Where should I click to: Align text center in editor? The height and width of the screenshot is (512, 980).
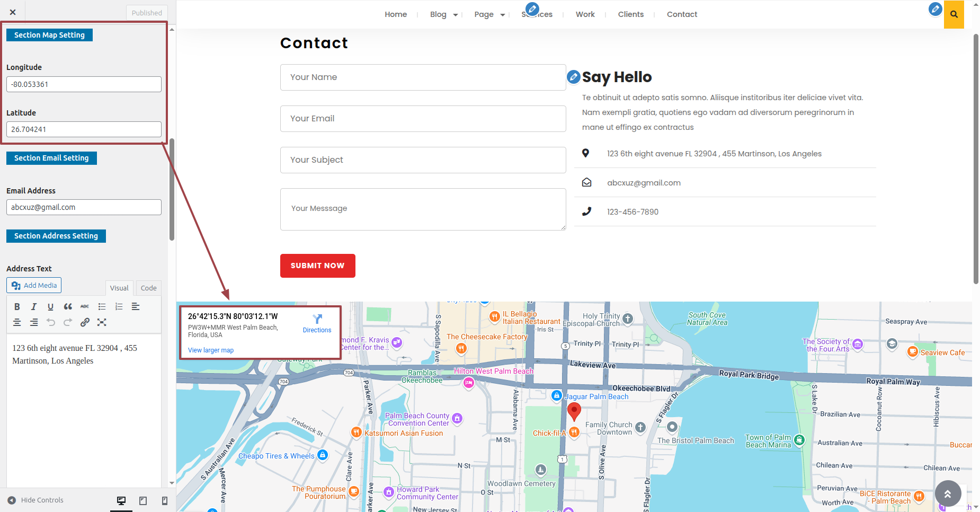click(x=17, y=322)
